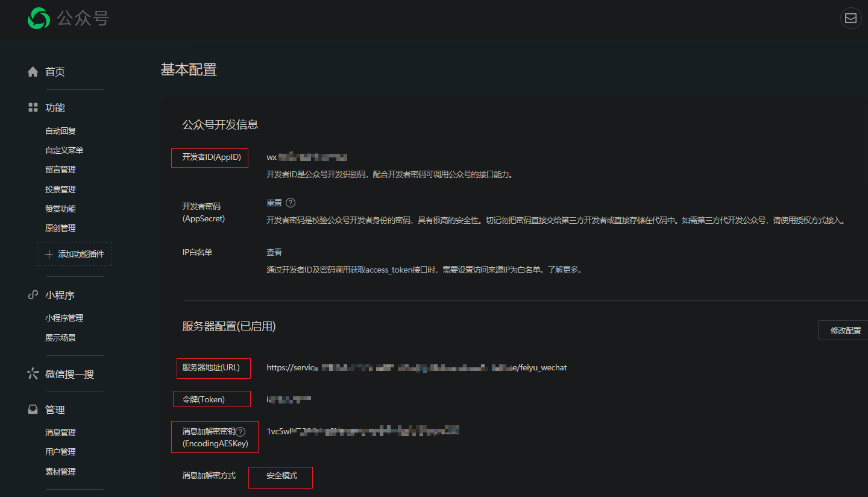
Task: Click the 管理 sidebar section icon
Action: pos(33,409)
